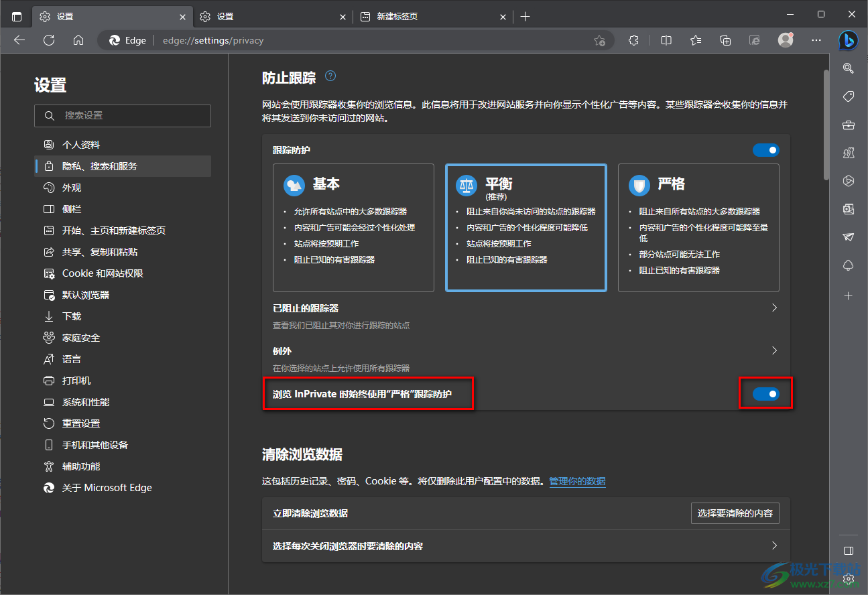The height and width of the screenshot is (595, 868).
Task: Open Collections icon in toolbar
Action: [x=725, y=40]
